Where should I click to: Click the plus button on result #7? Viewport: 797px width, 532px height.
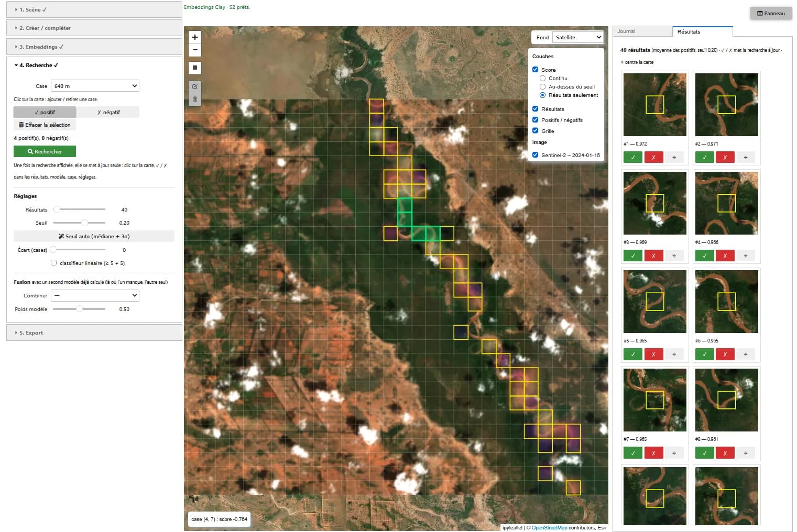674,453
